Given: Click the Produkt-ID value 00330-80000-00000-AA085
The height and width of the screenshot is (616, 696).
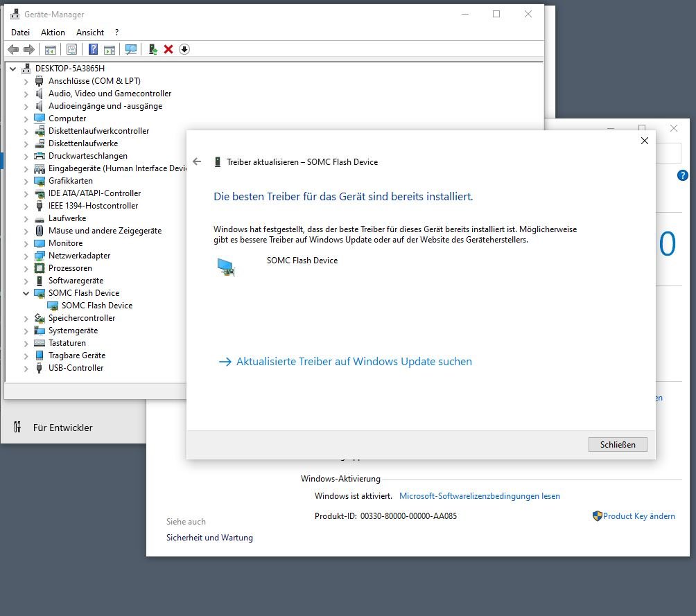Looking at the screenshot, I should (x=408, y=516).
